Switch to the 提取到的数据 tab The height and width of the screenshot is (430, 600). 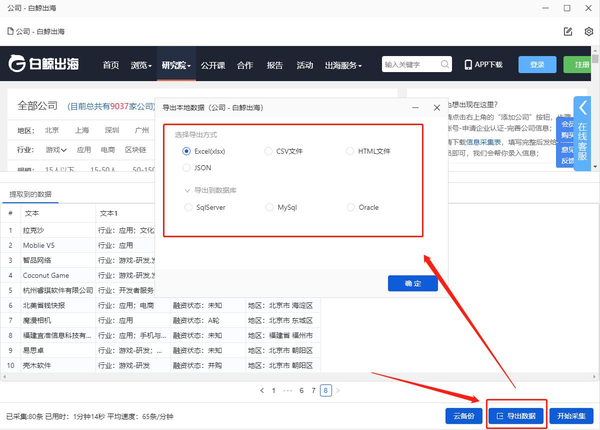[x=30, y=194]
